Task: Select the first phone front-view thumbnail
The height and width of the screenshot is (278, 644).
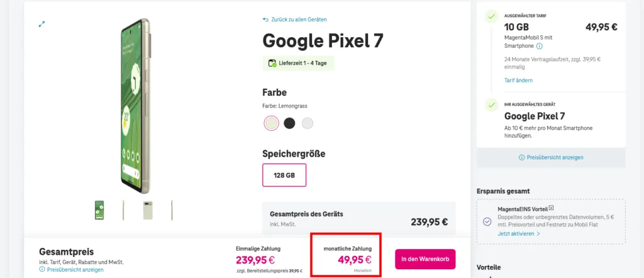Action: (99, 210)
